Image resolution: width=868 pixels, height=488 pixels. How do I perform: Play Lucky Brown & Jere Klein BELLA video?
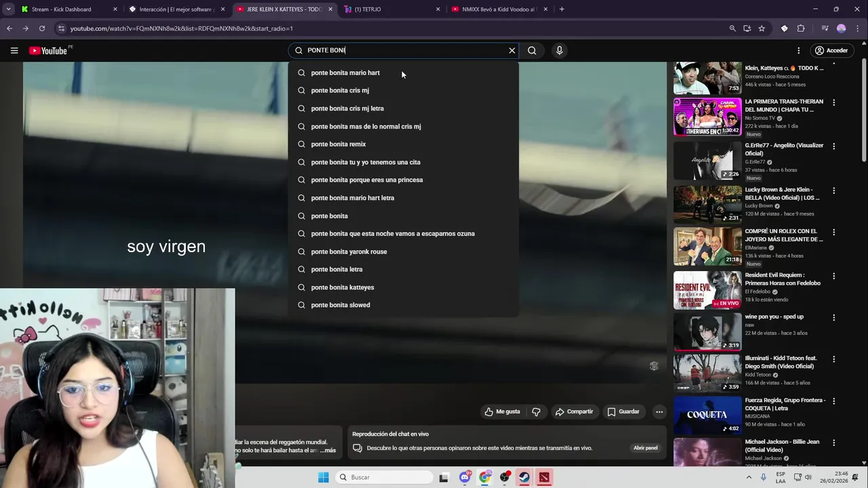coord(707,205)
